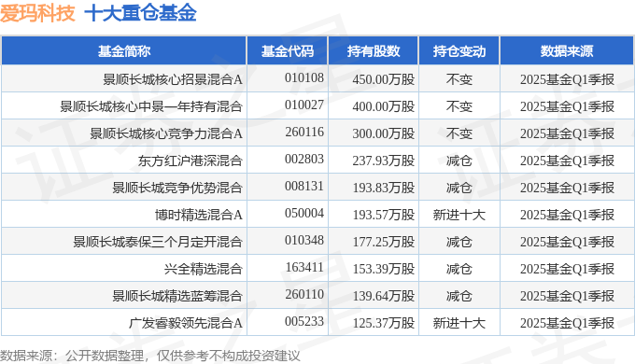Click the 爱玛科技 title text

tap(37, 12)
